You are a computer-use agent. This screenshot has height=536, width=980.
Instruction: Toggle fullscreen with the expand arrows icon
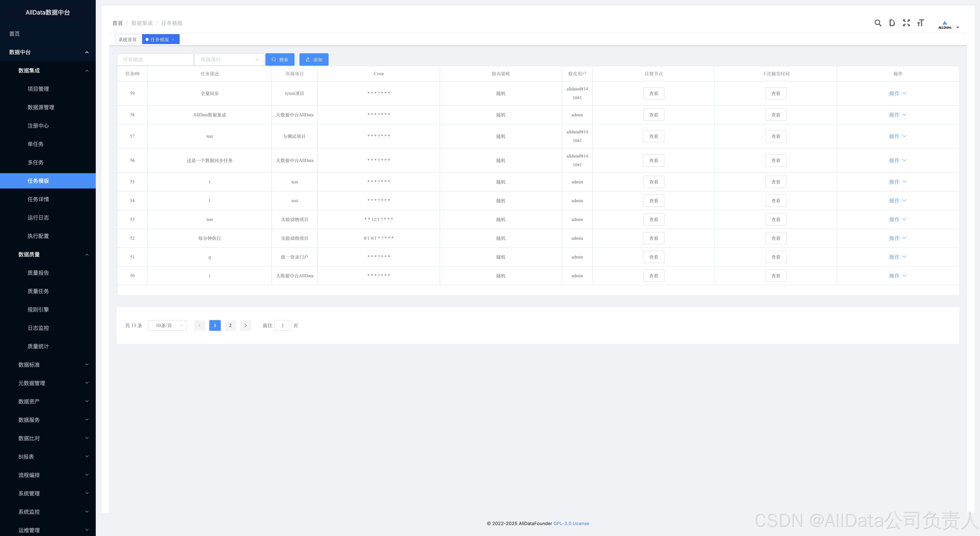click(x=906, y=23)
